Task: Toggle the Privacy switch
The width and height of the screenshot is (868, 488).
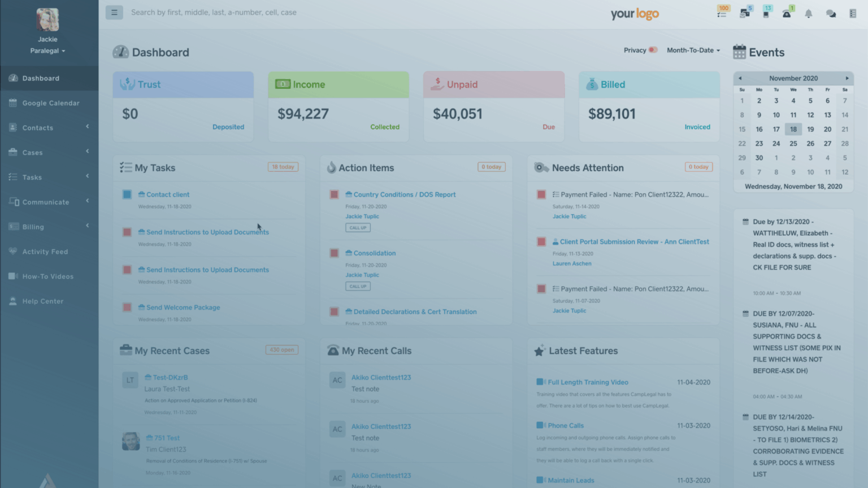Action: pos(654,50)
